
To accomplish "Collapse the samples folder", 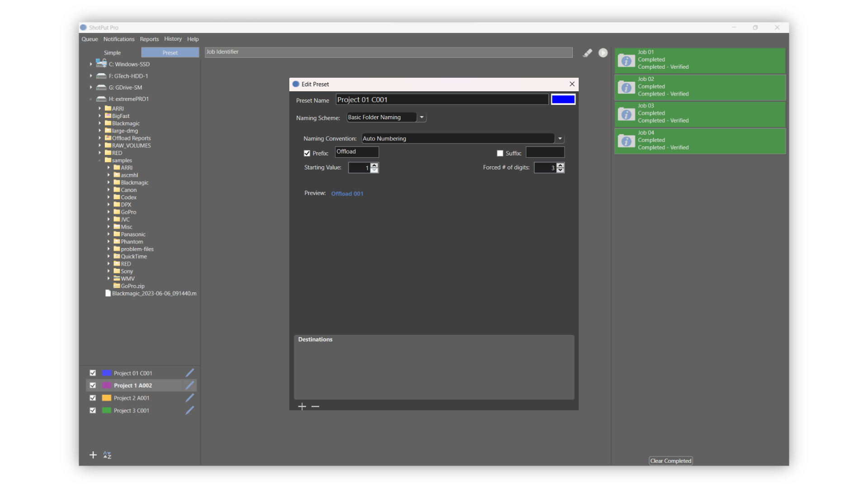I will [x=99, y=160].
